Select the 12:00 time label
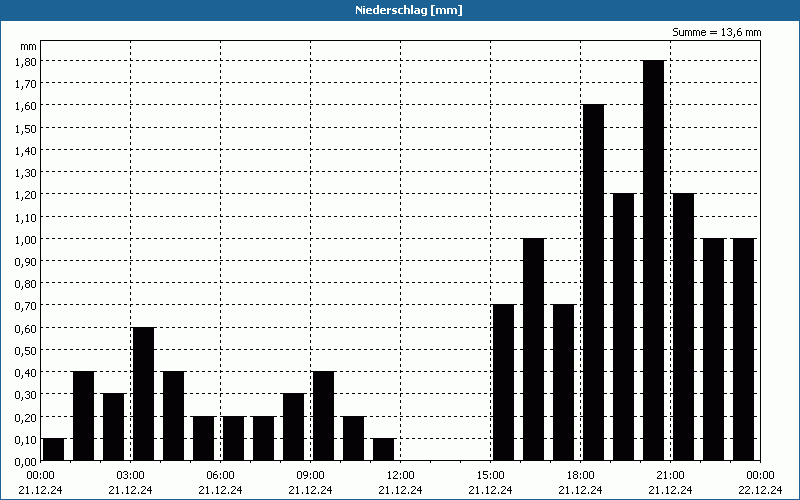 pyautogui.click(x=401, y=476)
